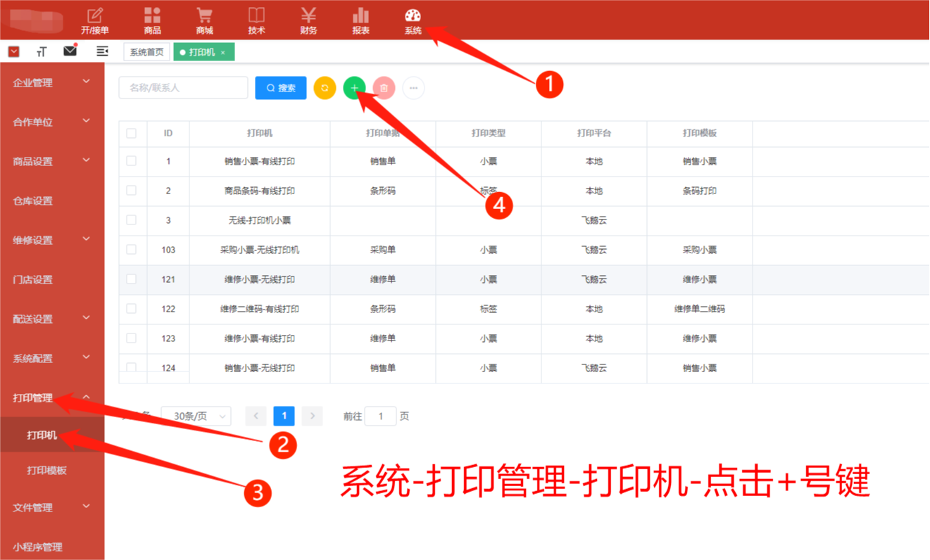Go to previous page arrow
The image size is (930, 560).
[x=256, y=416]
